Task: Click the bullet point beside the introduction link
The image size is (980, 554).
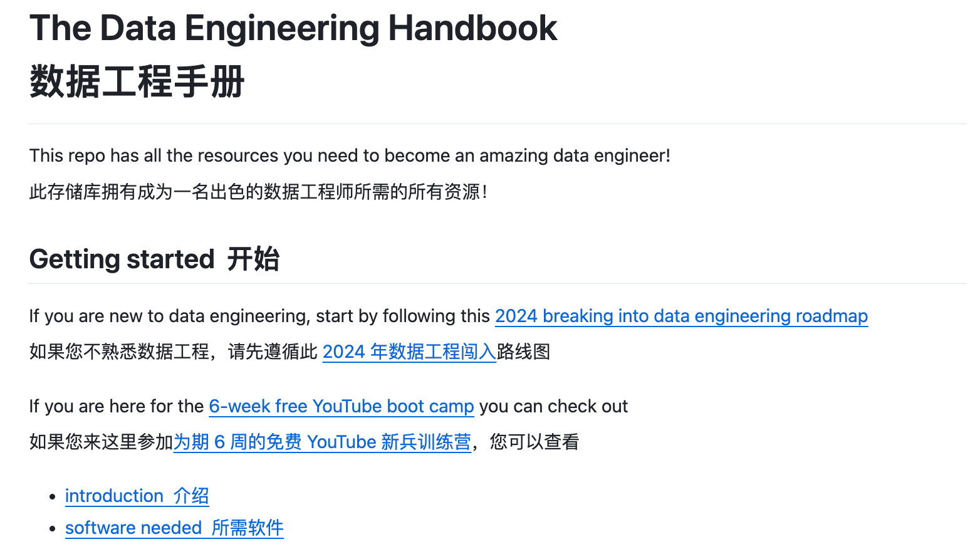Action: 53,496
